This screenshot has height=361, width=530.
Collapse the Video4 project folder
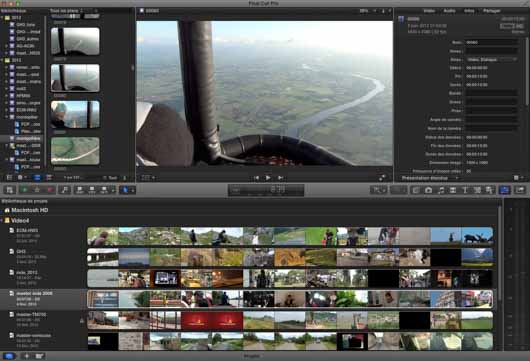click(x=2, y=221)
